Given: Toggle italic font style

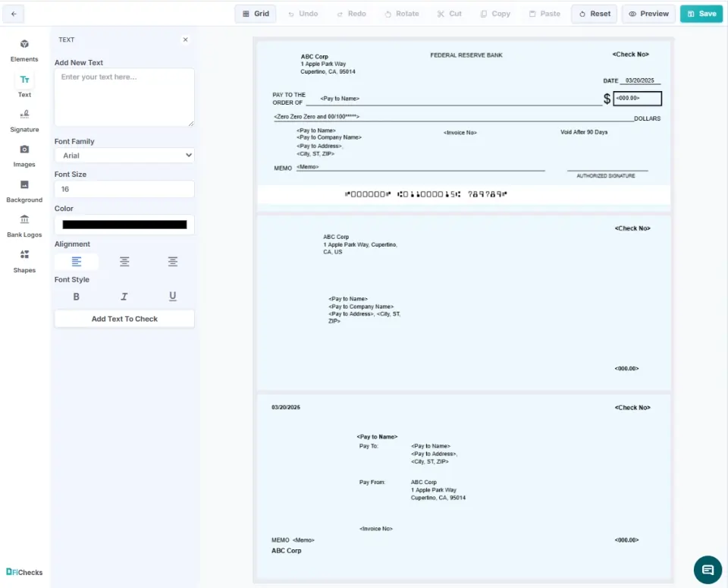Looking at the screenshot, I should 124,297.
